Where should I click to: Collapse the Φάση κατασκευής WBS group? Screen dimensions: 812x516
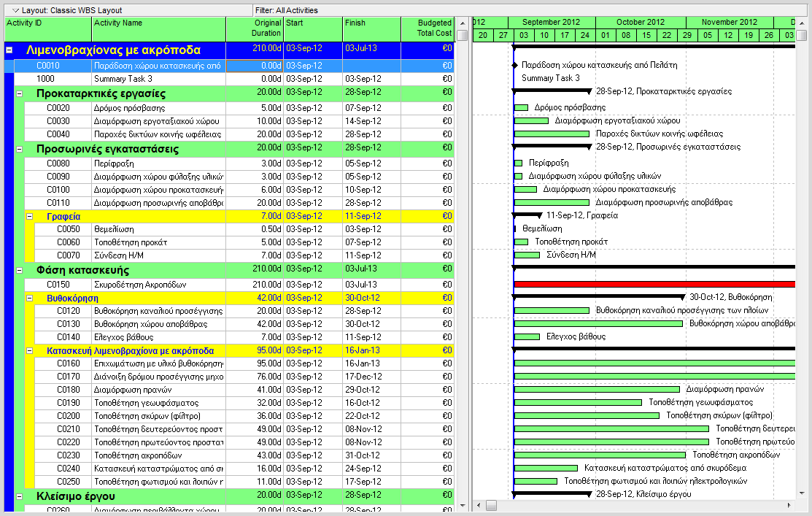[x=19, y=271]
